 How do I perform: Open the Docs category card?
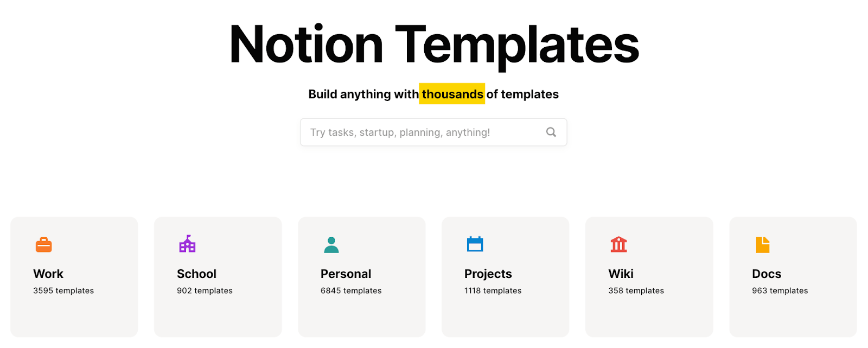click(793, 276)
